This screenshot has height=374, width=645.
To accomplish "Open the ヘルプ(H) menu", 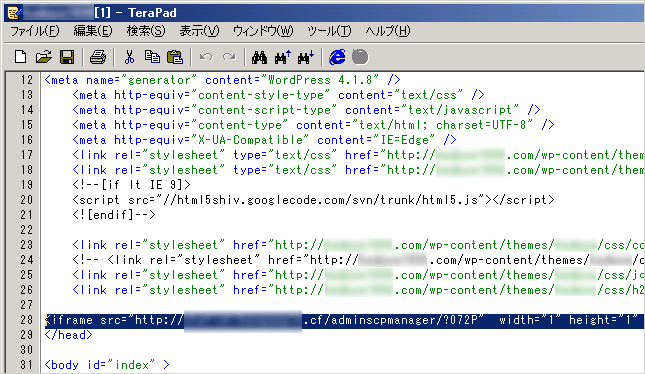I will tap(387, 31).
